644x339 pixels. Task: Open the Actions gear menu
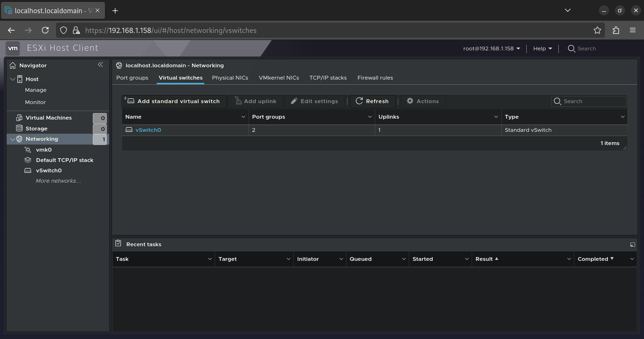click(423, 101)
